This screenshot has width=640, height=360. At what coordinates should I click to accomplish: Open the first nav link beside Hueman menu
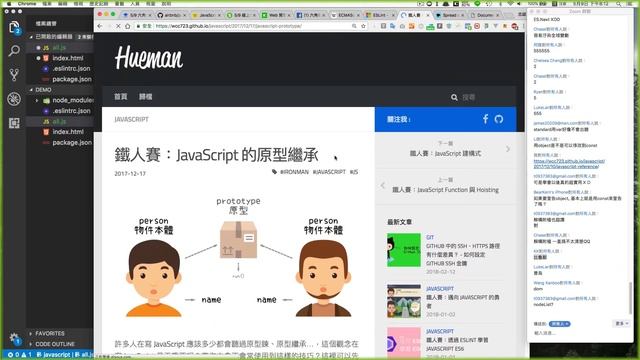tap(120, 97)
